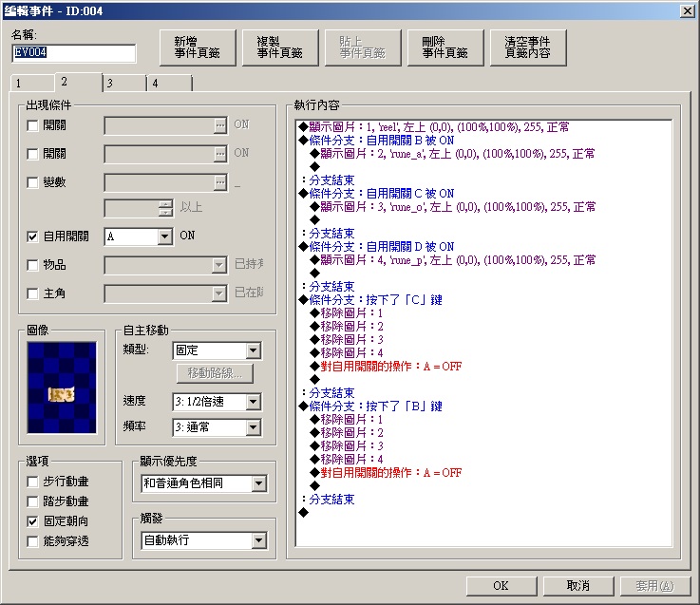Viewport: 700px width, 605px height.
Task: Click the OK button
Action: (x=501, y=586)
